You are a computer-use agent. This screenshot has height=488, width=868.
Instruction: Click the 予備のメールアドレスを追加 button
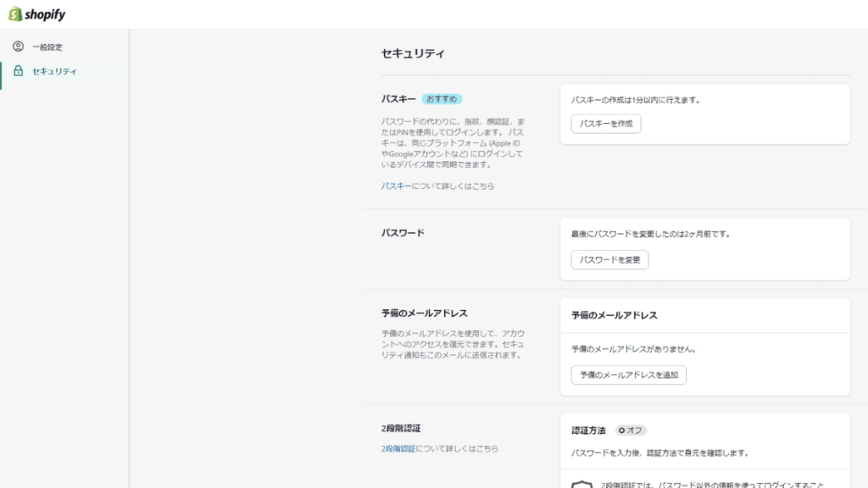tap(629, 374)
